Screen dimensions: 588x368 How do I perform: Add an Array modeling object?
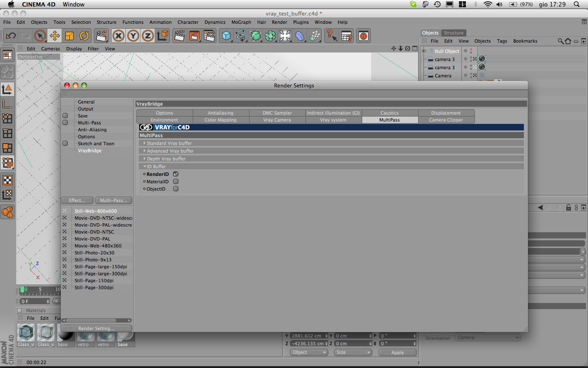point(270,36)
